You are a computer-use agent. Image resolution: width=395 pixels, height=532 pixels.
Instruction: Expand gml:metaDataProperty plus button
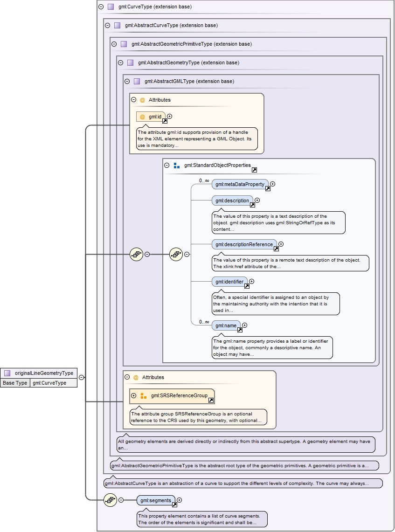coord(272,184)
